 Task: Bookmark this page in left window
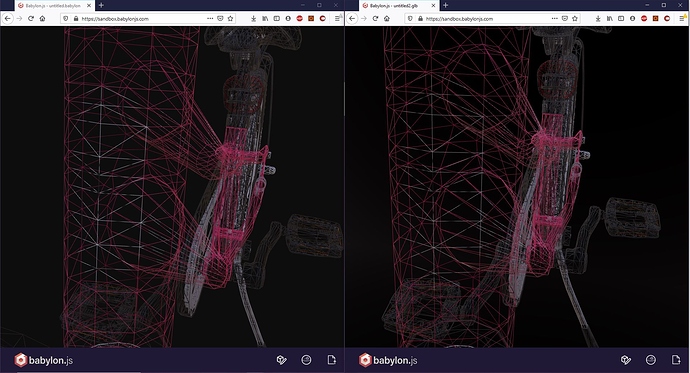click(230, 18)
